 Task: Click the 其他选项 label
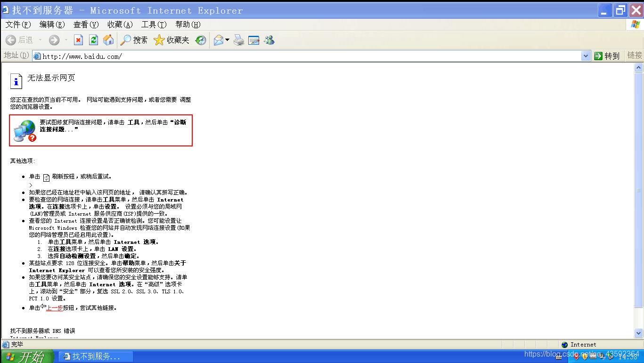tap(23, 161)
